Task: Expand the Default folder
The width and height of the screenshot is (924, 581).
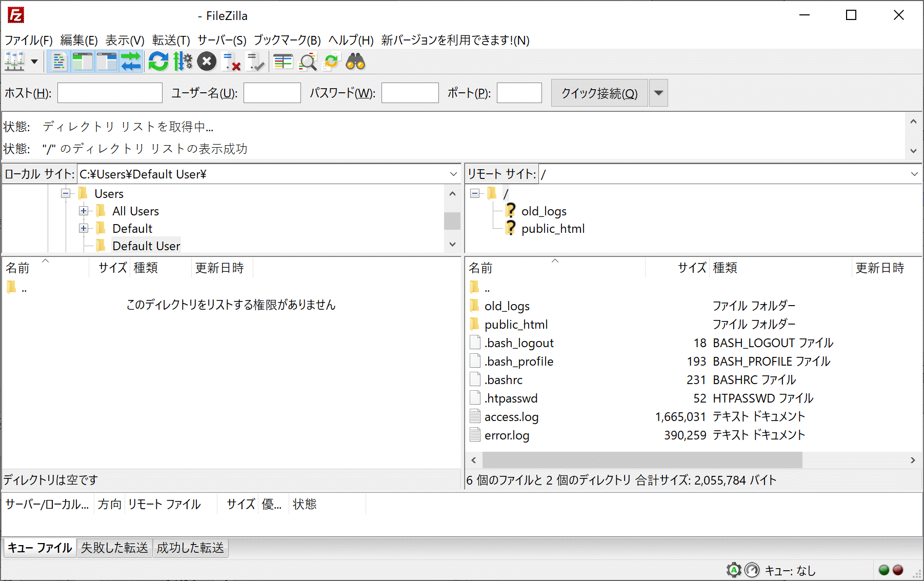Action: [84, 228]
